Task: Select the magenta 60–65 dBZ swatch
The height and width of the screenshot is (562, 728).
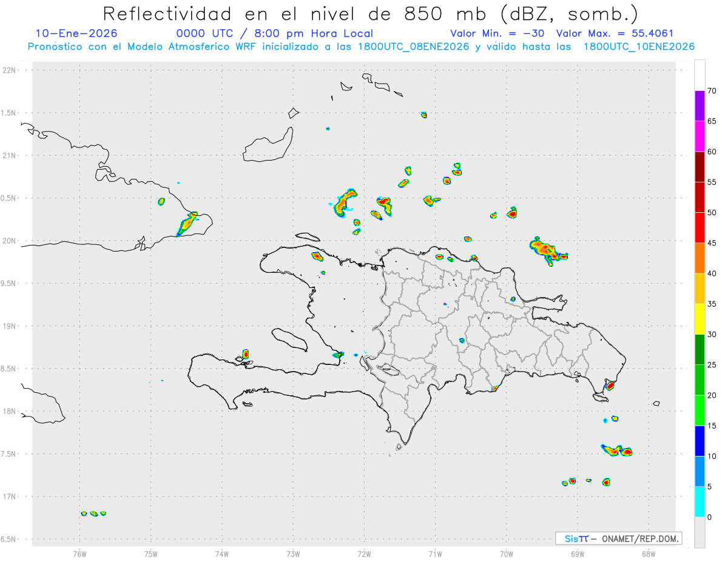Action: 699,136
